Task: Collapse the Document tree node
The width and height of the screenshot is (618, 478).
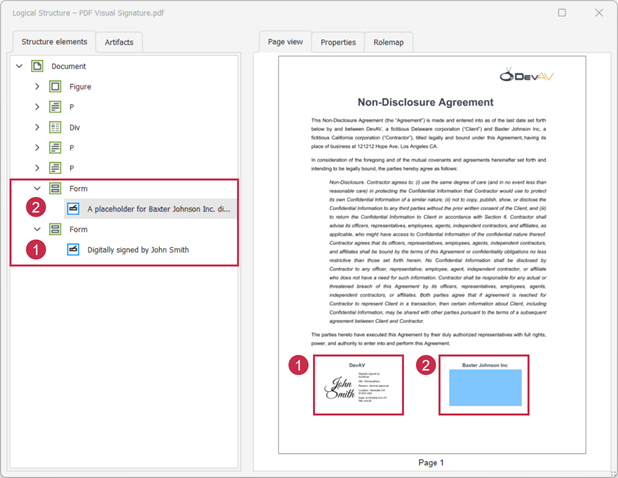Action: tap(19, 66)
